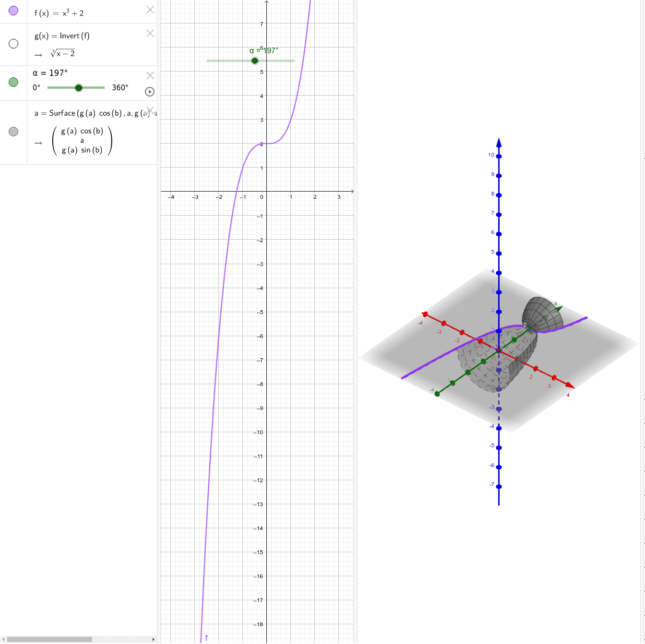Toggle visibility of function f(x)
645x644 pixels.
point(13,11)
